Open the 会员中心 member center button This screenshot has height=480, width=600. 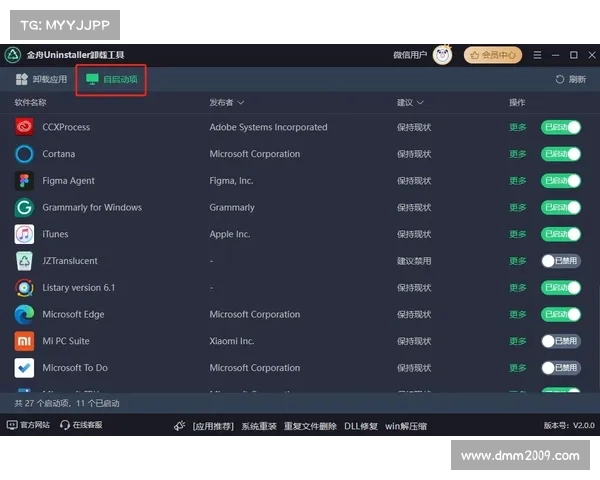pyautogui.click(x=493, y=55)
